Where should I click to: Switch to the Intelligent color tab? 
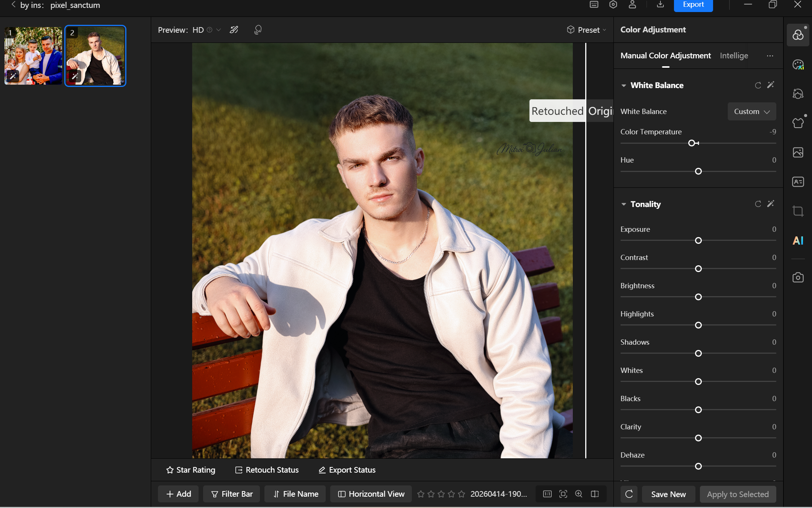pyautogui.click(x=734, y=56)
